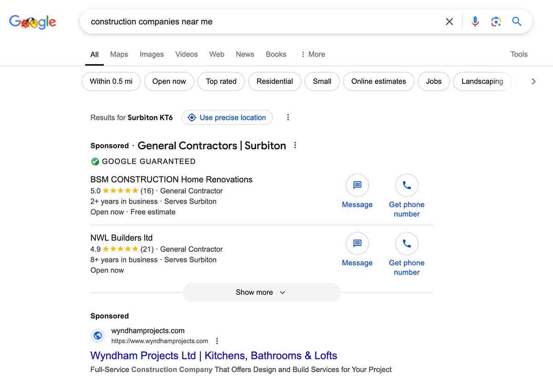Open Google Lens image search icon

pyautogui.click(x=496, y=22)
